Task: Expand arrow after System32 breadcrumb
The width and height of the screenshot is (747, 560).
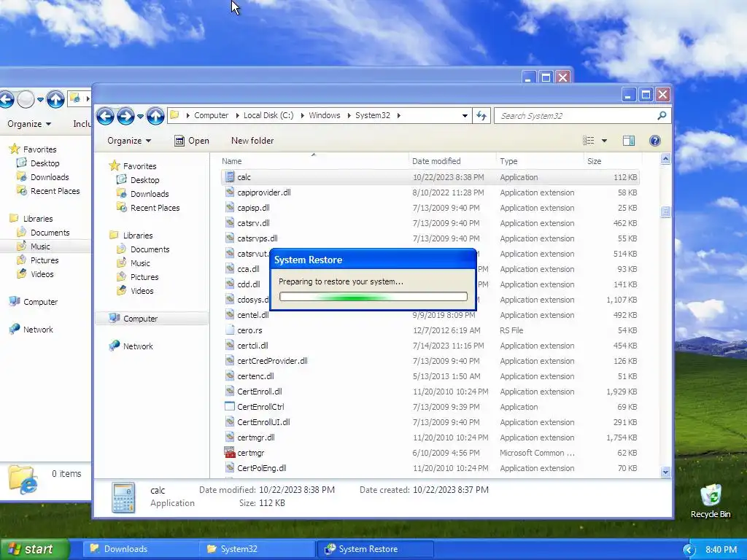Action: (x=399, y=116)
